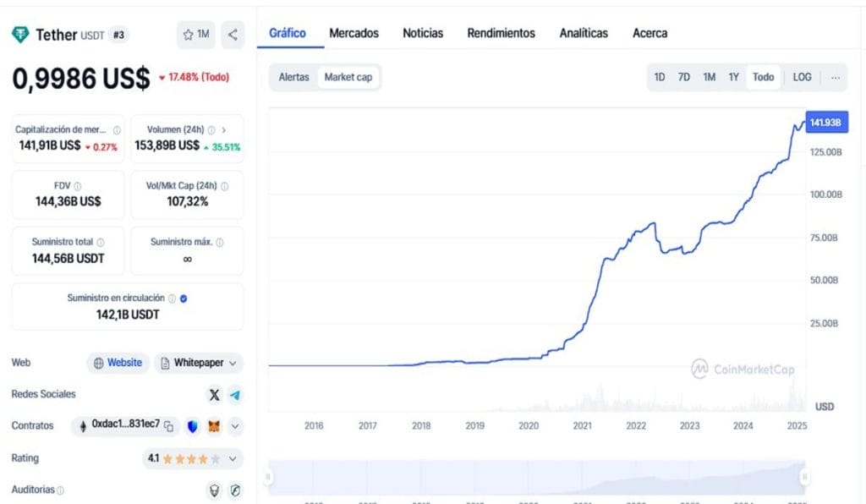Expand the Rating 4.1 dropdown

point(233,458)
